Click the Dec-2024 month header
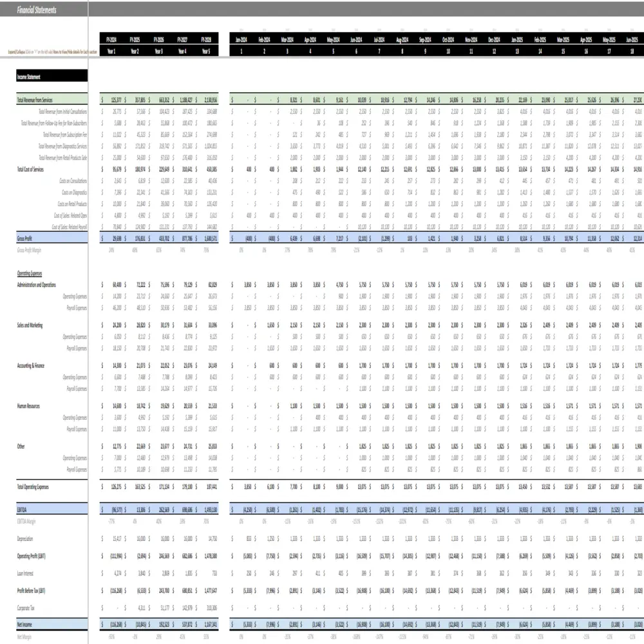 point(494,39)
